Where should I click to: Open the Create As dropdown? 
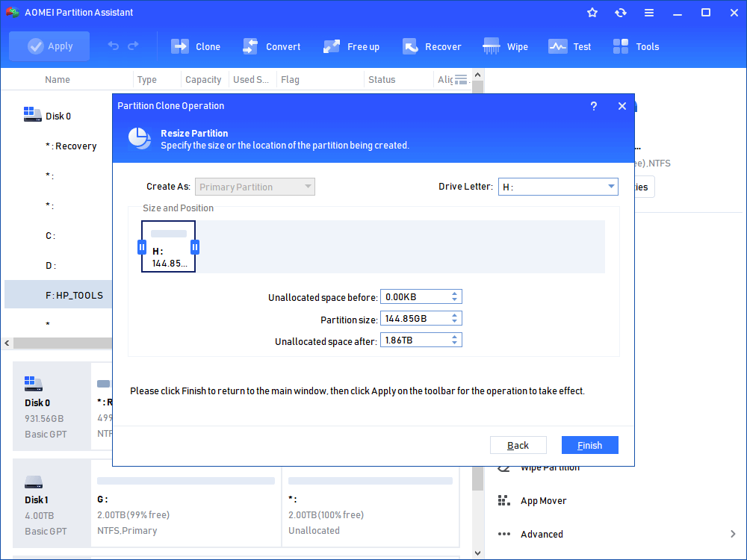tap(255, 187)
